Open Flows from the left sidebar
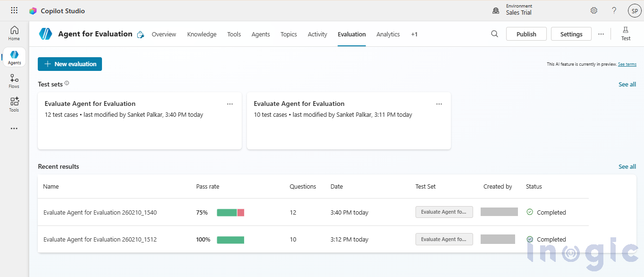Viewport: 644px width, 277px height. [x=14, y=80]
